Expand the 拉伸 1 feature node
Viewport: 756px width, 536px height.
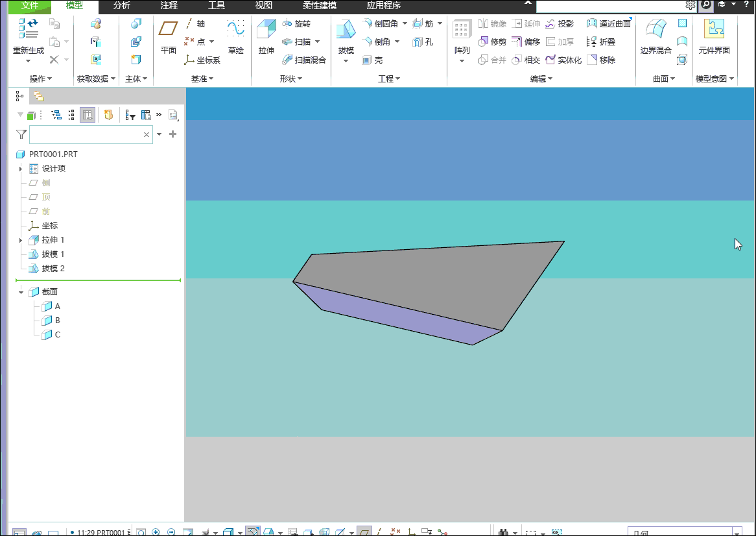[x=21, y=240]
